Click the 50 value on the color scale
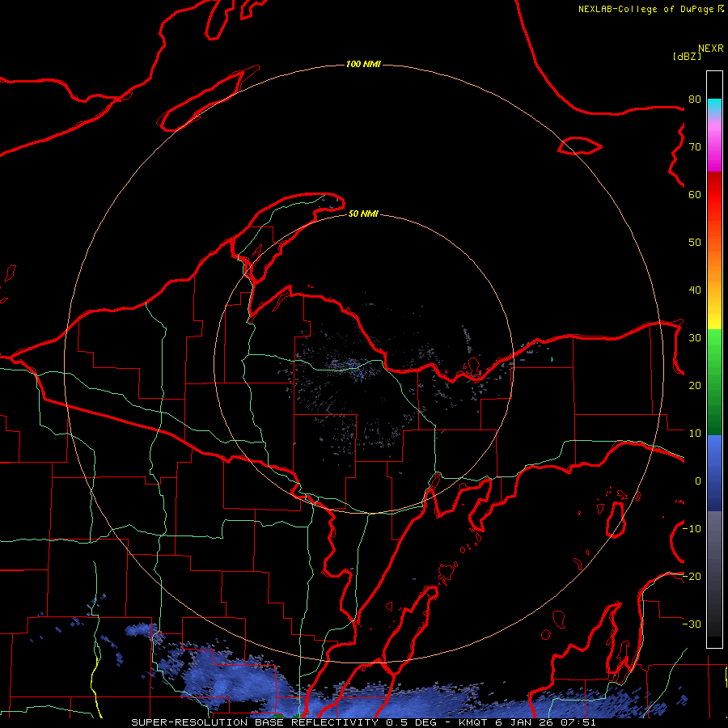 (x=695, y=243)
